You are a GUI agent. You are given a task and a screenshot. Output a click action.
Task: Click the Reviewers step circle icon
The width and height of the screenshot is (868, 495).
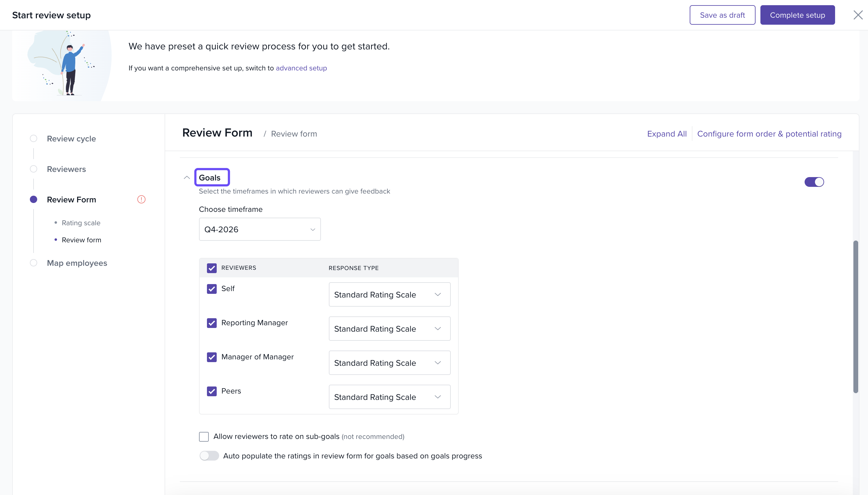tap(33, 169)
